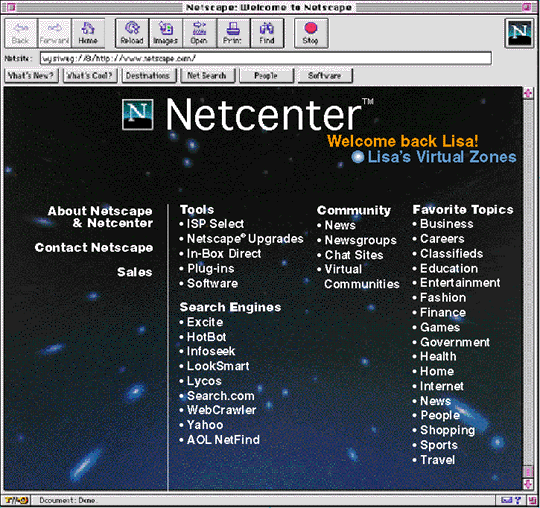Open the Newsgroups link
Viewport: 540px width, 508px height.
coord(361,240)
